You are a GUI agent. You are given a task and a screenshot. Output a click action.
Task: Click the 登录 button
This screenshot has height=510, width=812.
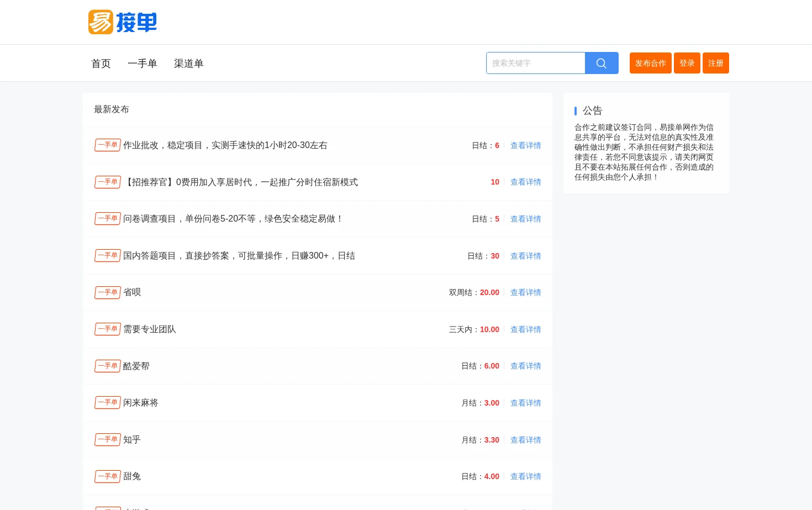point(687,63)
